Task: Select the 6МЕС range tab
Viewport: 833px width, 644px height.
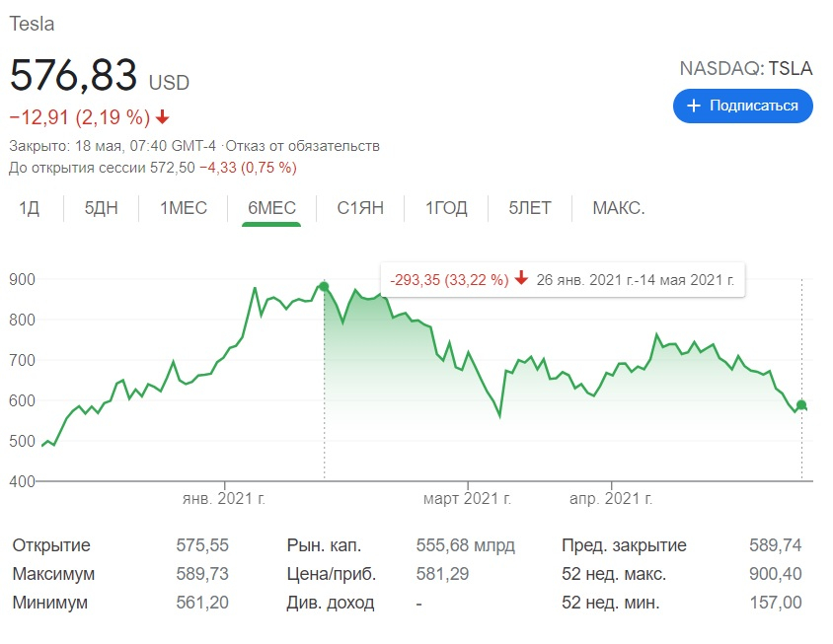Action: tap(271, 207)
